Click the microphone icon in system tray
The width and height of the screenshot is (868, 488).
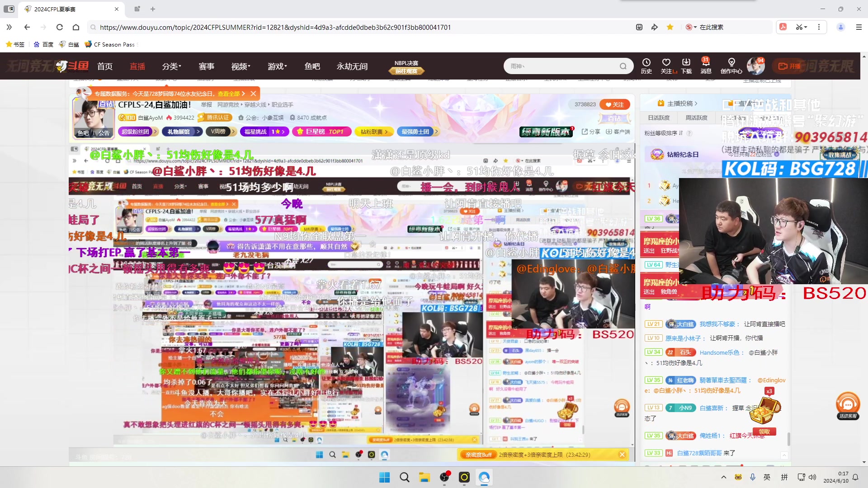tap(753, 477)
